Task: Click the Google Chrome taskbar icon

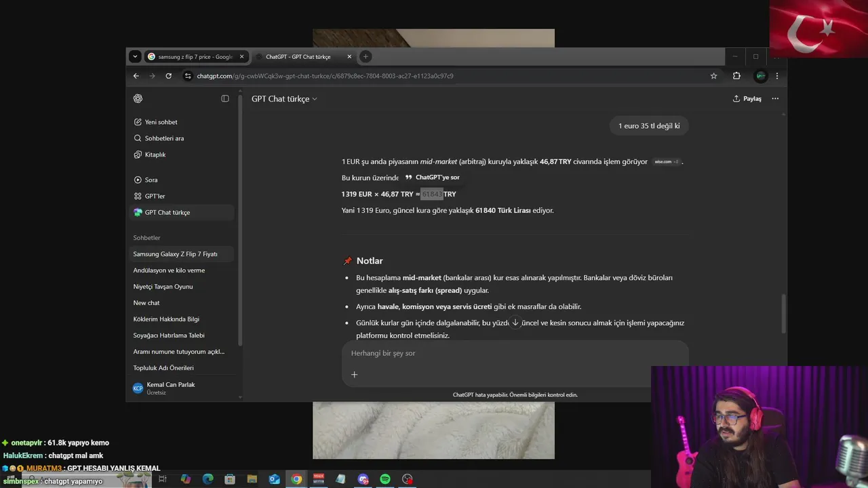Action: coord(296,479)
